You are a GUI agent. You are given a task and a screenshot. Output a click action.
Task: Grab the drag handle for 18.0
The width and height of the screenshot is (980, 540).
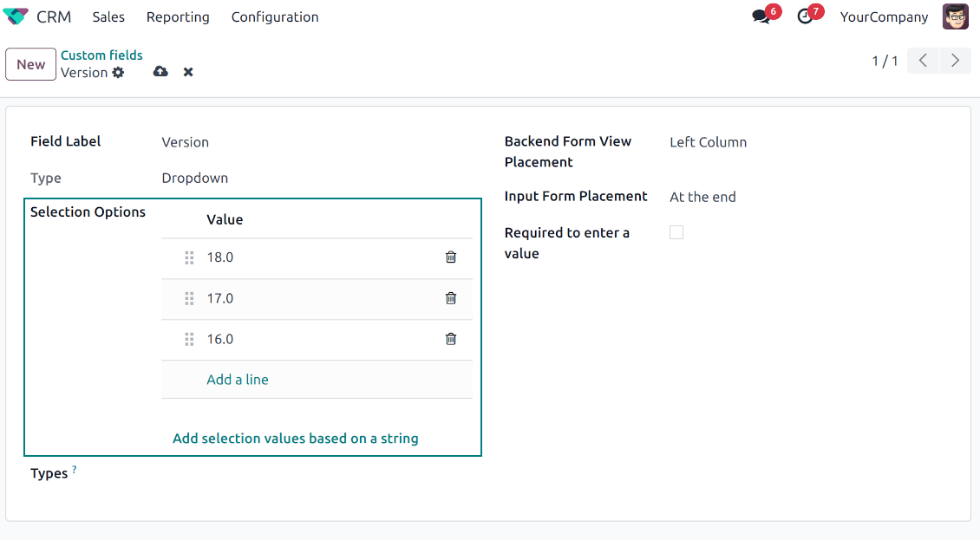[189, 257]
